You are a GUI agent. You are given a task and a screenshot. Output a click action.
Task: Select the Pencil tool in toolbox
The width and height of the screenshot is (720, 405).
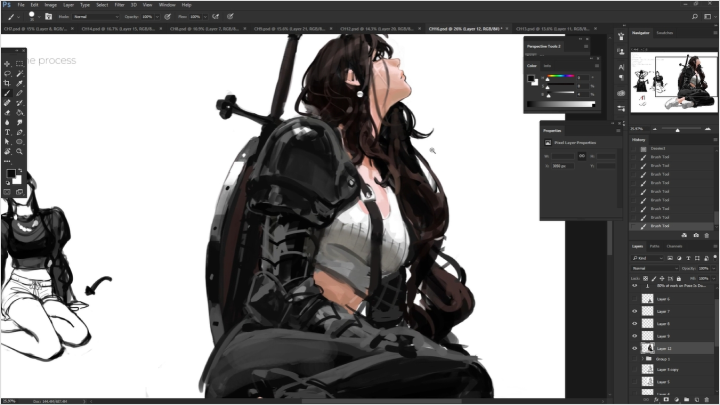pyautogui.click(x=20, y=93)
